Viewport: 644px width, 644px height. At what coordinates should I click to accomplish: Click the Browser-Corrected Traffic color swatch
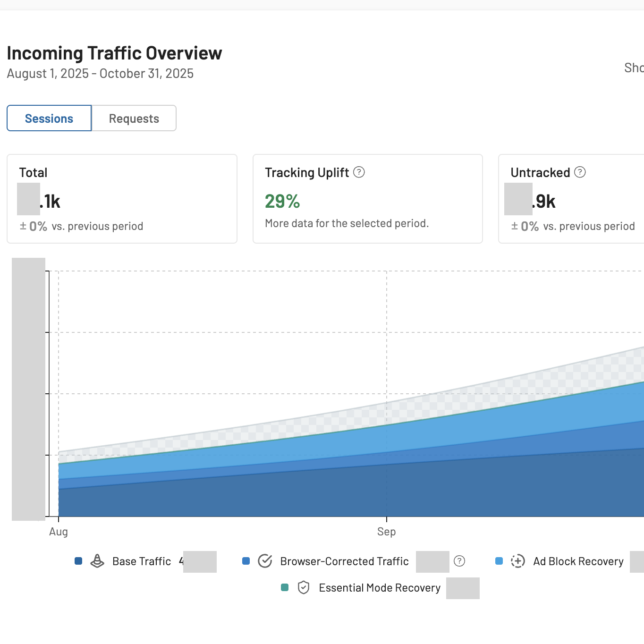(x=246, y=561)
